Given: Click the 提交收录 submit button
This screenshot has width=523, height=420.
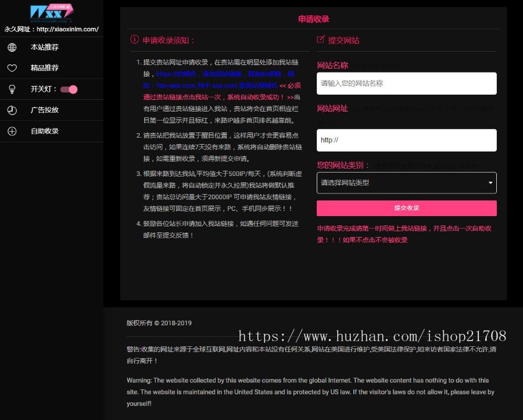Looking at the screenshot, I should pyautogui.click(x=407, y=208).
